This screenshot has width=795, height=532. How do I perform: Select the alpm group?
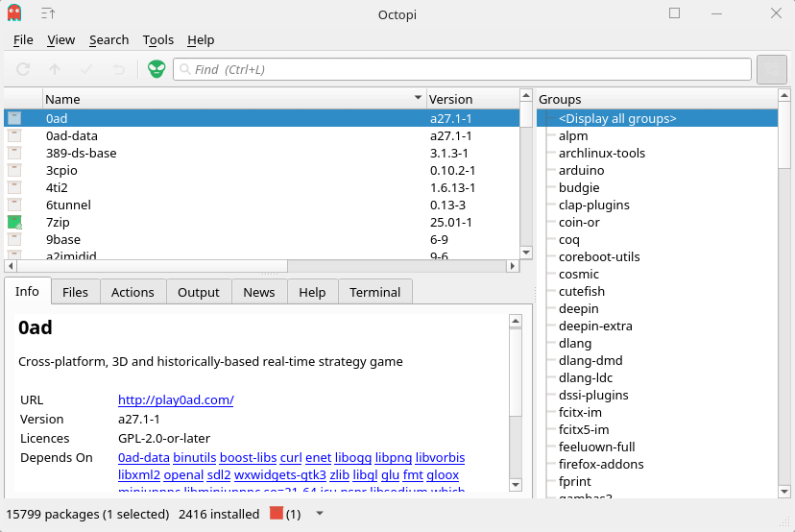(573, 135)
